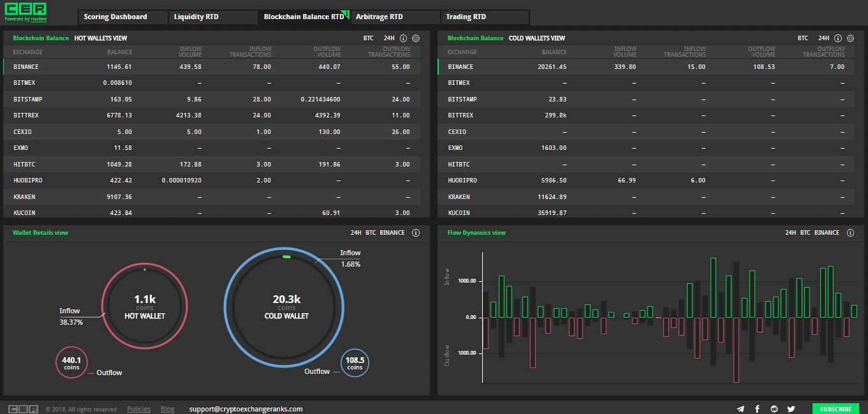
Task: Select BITMEX row in hot wallets table
Action: [x=212, y=83]
